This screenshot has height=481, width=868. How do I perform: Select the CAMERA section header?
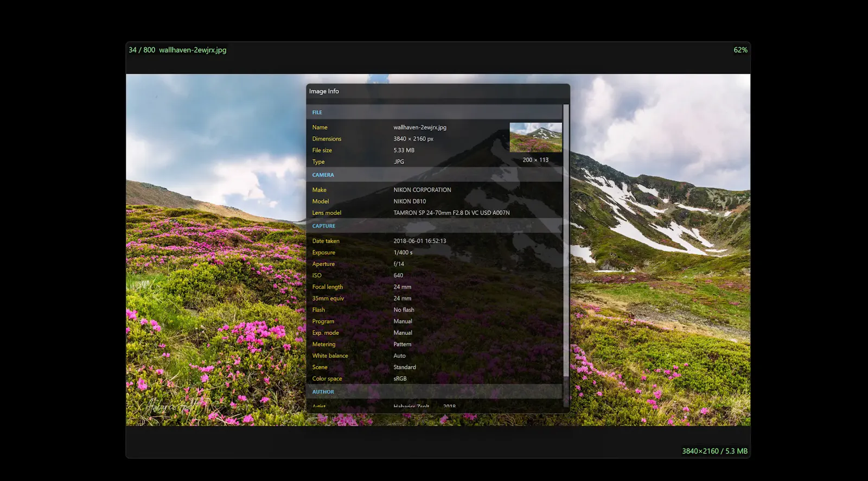pyautogui.click(x=434, y=175)
